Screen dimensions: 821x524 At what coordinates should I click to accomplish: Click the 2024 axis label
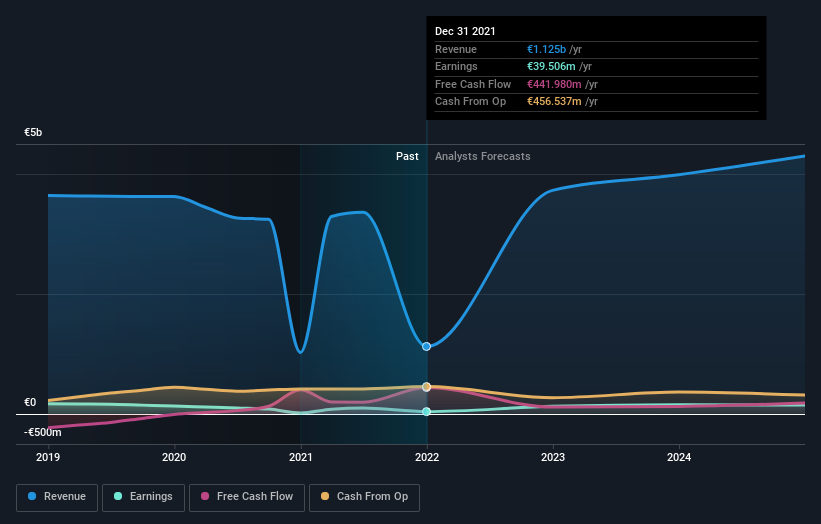(679, 458)
